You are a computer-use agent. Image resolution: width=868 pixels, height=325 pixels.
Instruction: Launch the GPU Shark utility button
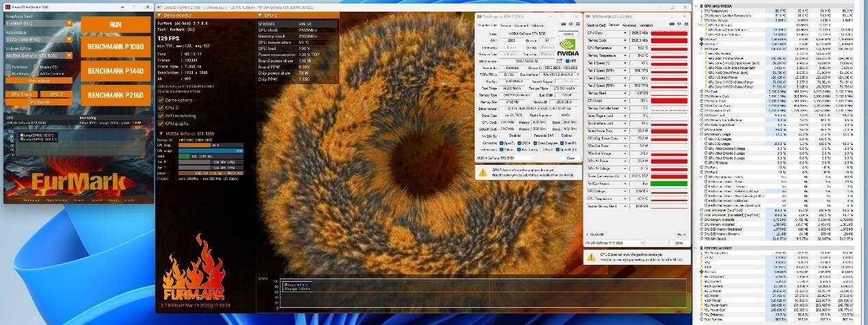(x=21, y=94)
